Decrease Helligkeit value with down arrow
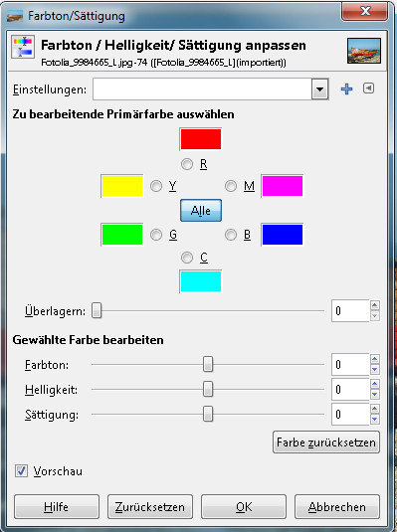 (374, 395)
